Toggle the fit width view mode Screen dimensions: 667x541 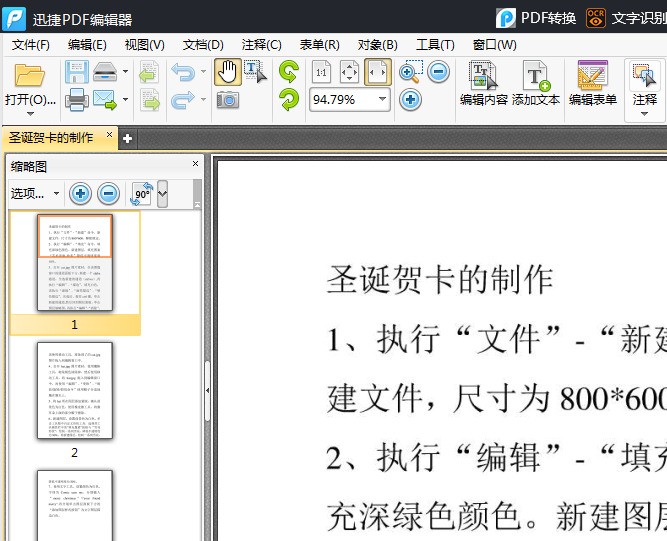(377, 72)
